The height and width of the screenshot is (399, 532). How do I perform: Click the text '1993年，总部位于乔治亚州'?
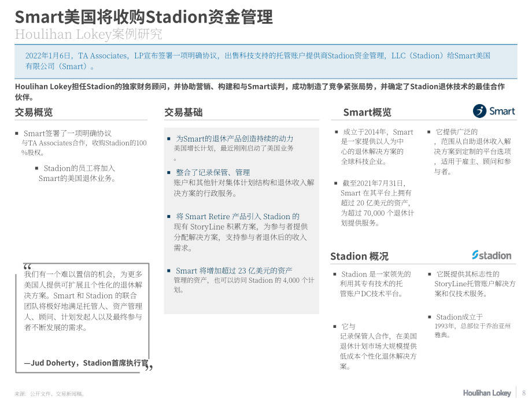pos(472,326)
